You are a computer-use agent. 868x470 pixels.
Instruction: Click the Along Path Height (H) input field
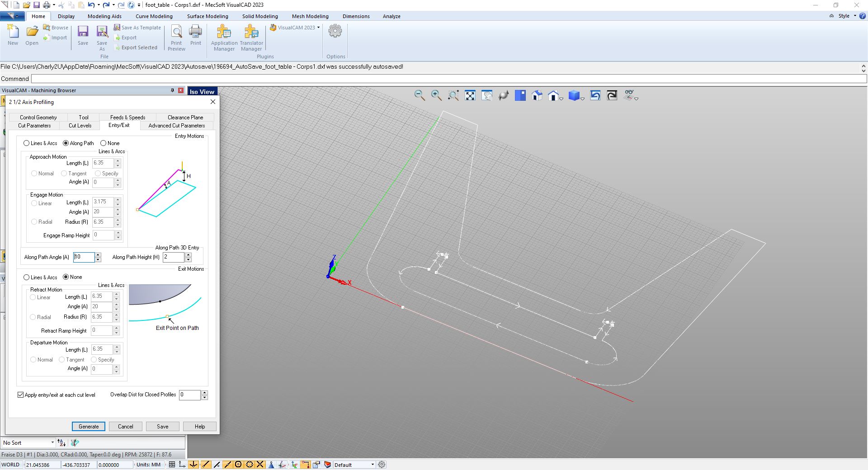pos(174,257)
